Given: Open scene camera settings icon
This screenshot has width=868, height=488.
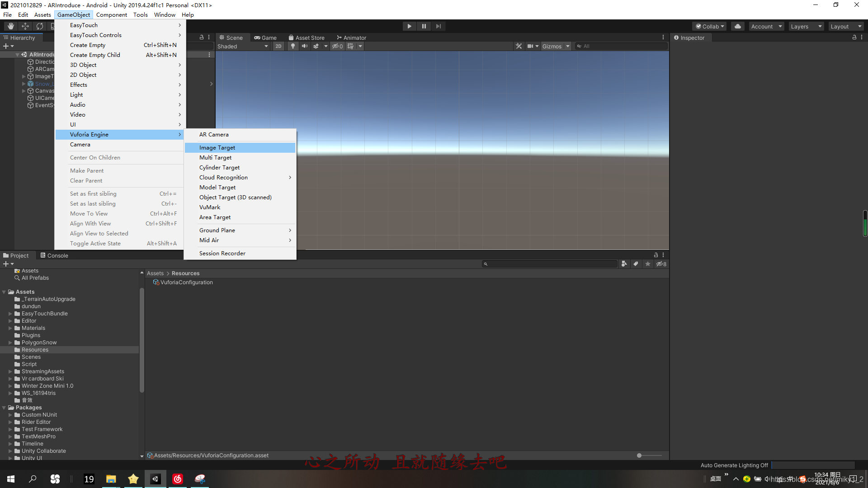Looking at the screenshot, I should tap(530, 46).
